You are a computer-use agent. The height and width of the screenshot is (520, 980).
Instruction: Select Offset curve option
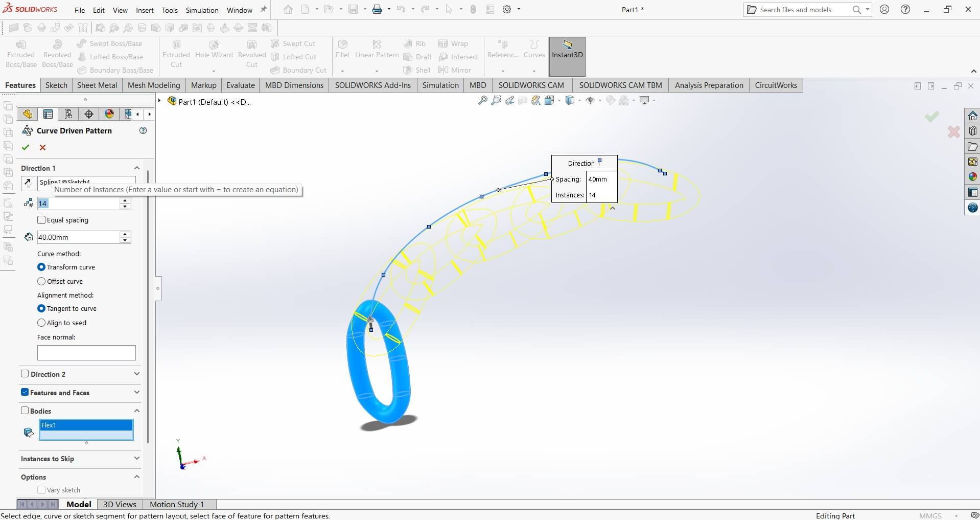41,281
